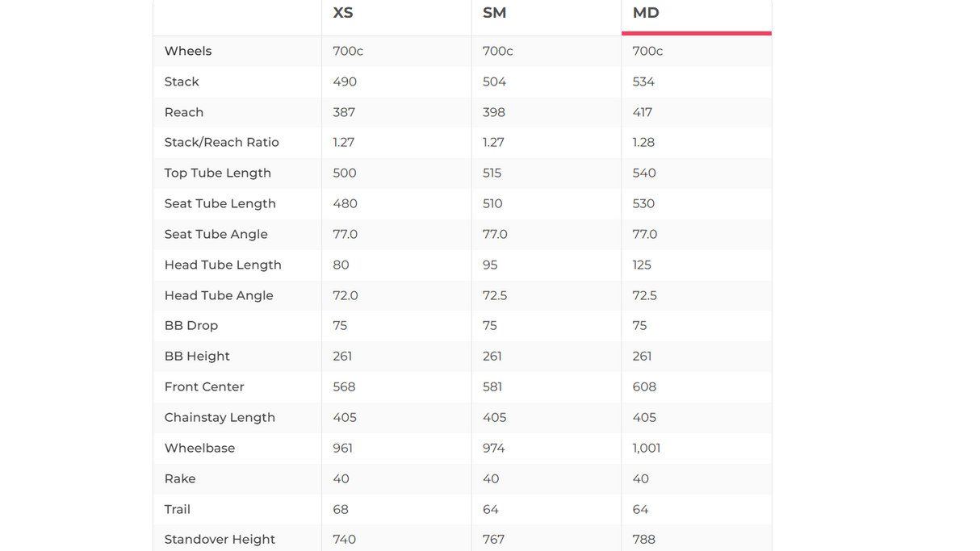Click the Seat Tube Angle row label
The height and width of the screenshot is (551, 980).
pos(216,234)
